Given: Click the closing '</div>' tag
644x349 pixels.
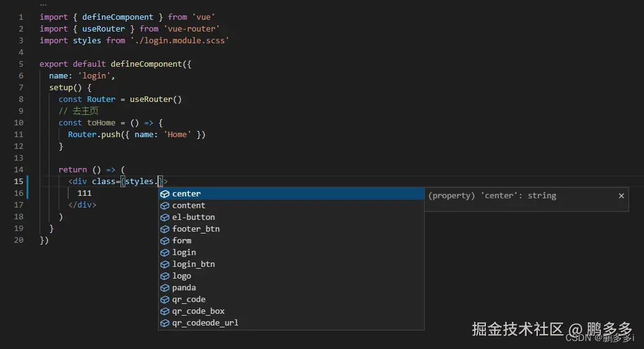Looking at the screenshot, I should click(x=82, y=204).
